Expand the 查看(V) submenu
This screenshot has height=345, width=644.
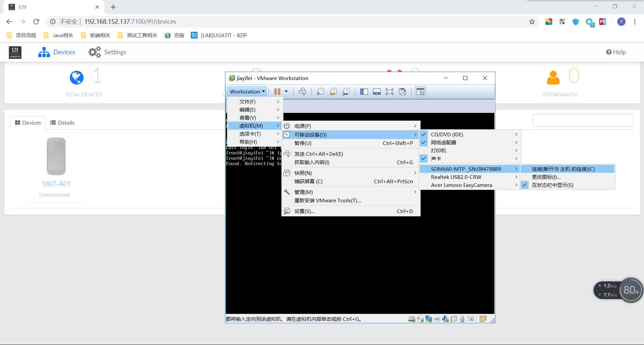(x=255, y=118)
